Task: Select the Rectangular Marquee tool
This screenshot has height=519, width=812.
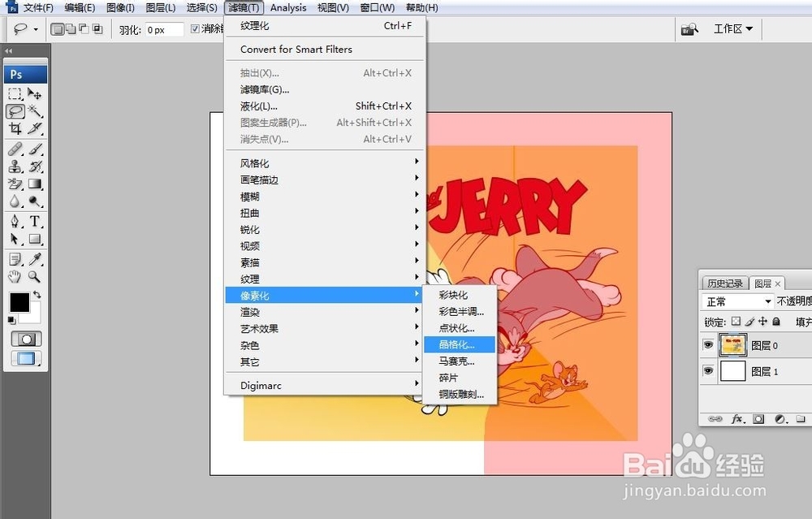Action: coord(15,93)
